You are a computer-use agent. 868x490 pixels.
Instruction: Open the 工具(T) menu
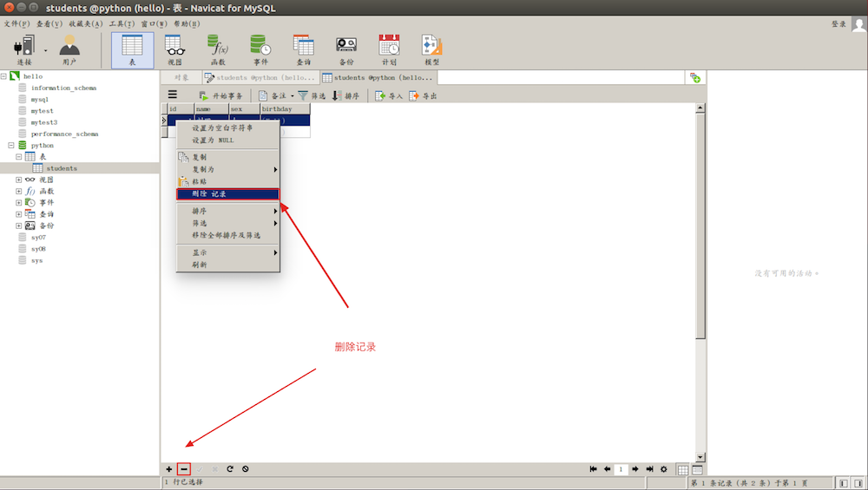tap(121, 23)
